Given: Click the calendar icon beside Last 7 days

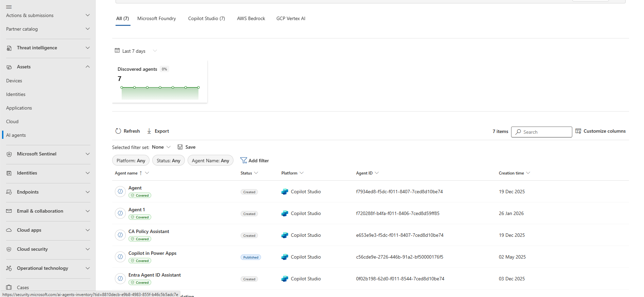Looking at the screenshot, I should tap(117, 51).
